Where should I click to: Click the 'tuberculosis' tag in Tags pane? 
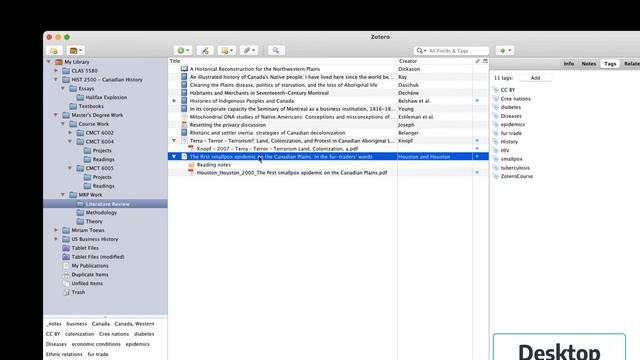(x=515, y=168)
